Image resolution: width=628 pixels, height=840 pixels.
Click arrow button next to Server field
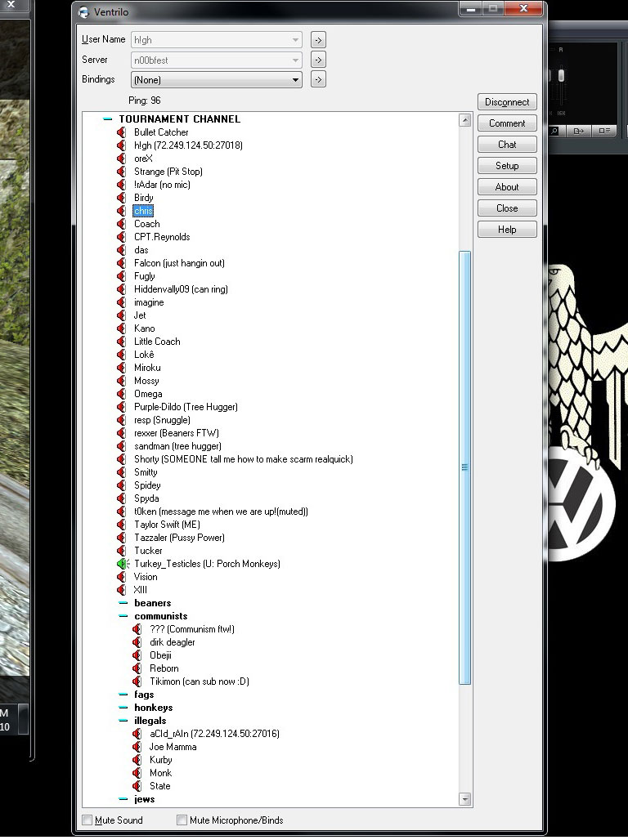coord(318,60)
